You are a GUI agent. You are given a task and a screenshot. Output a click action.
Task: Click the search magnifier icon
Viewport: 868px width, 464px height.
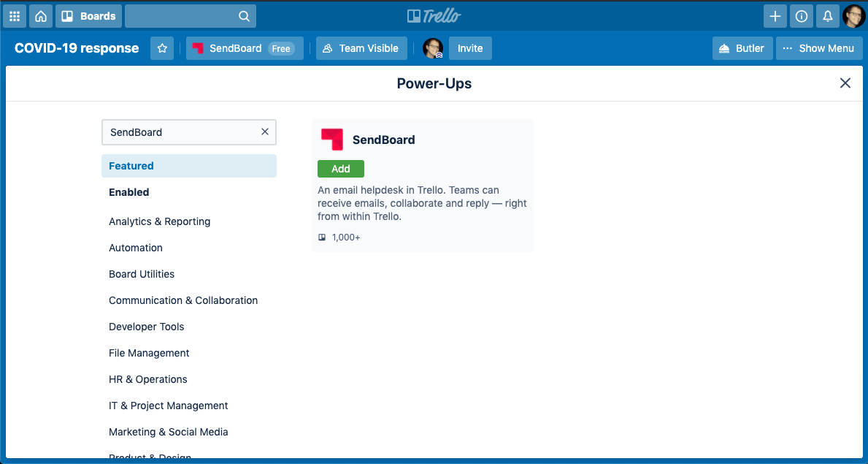coord(244,16)
